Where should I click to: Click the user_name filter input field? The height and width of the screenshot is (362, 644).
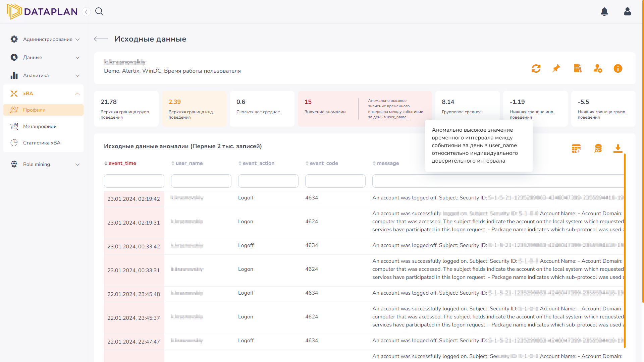click(201, 181)
